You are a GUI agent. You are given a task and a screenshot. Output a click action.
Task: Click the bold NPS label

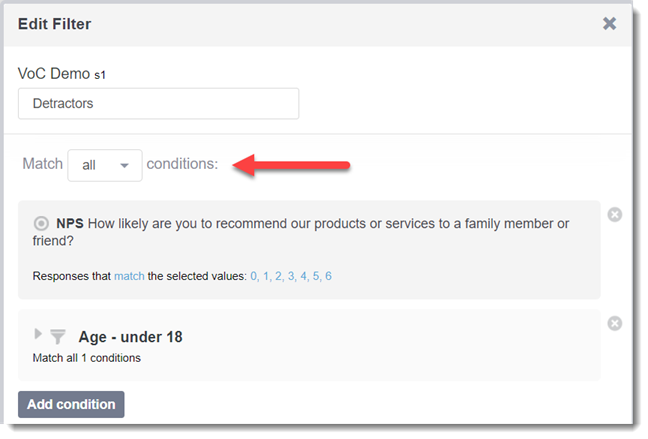click(x=70, y=224)
